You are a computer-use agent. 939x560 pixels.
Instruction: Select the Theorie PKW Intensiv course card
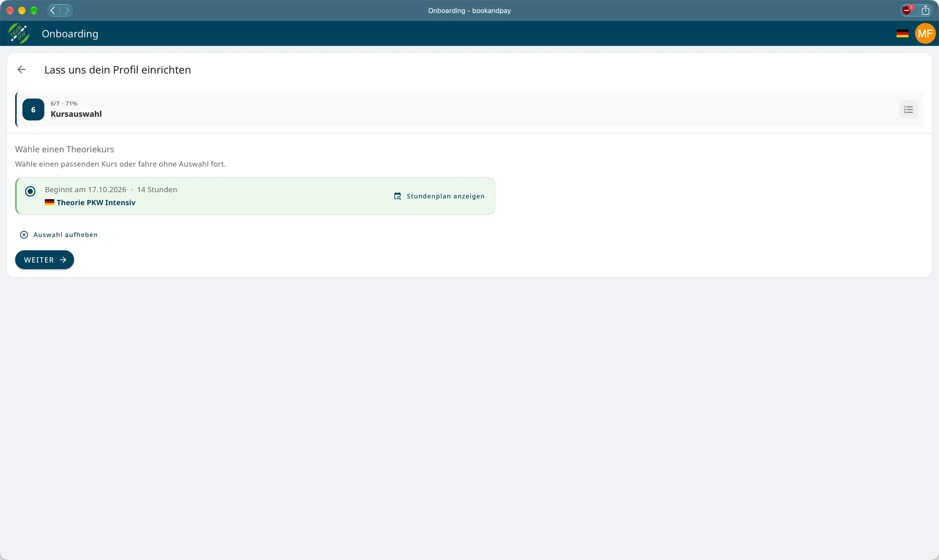tap(255, 196)
